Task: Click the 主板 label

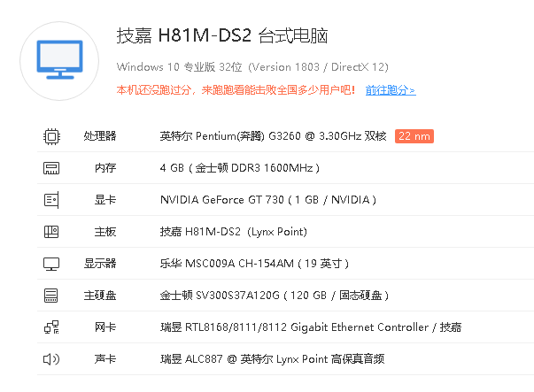Action: point(105,232)
